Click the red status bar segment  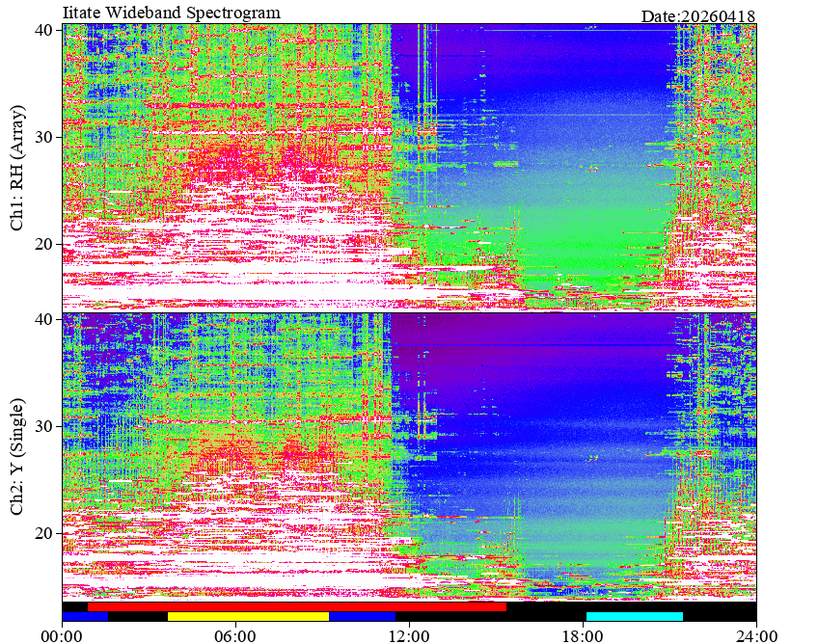[297, 607]
